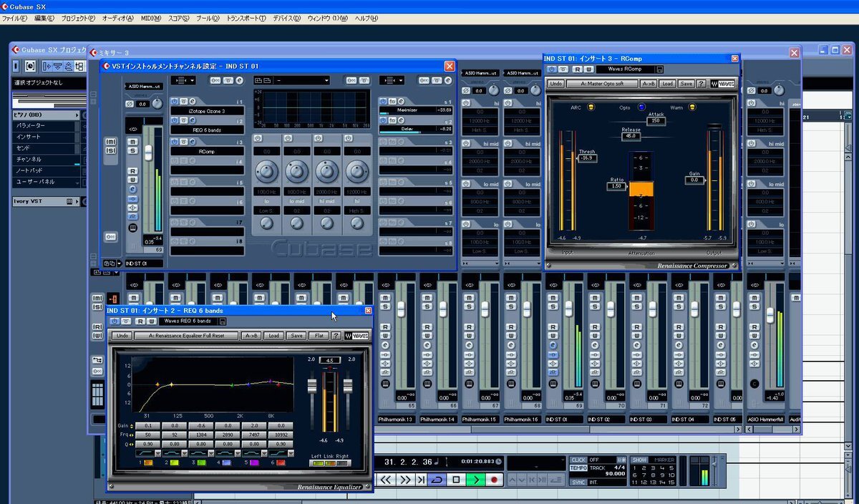Open the ヘルプ (Help) menu

(x=366, y=18)
